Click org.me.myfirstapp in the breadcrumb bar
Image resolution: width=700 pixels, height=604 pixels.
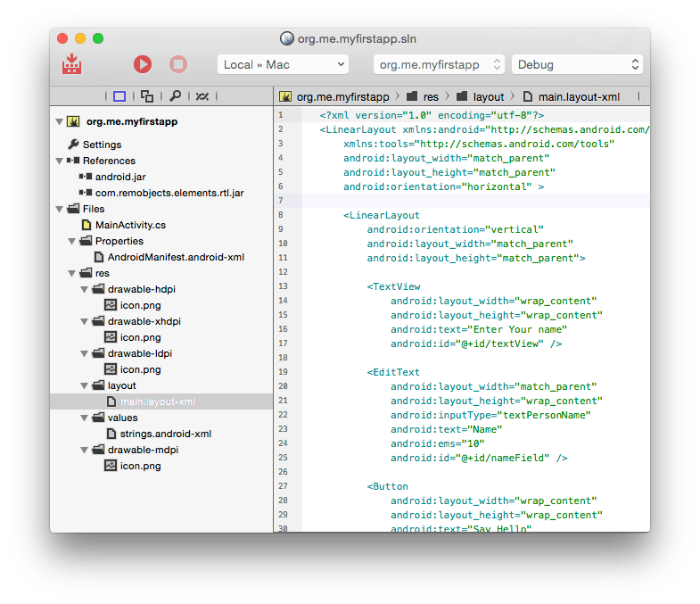pyautogui.click(x=342, y=96)
